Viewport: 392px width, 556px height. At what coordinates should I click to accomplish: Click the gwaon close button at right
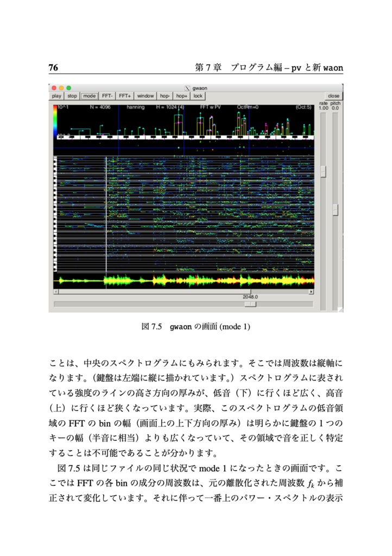tap(333, 96)
